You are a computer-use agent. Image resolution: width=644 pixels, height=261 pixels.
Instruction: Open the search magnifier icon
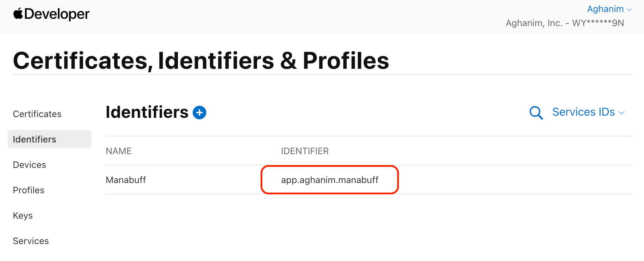[x=535, y=112]
